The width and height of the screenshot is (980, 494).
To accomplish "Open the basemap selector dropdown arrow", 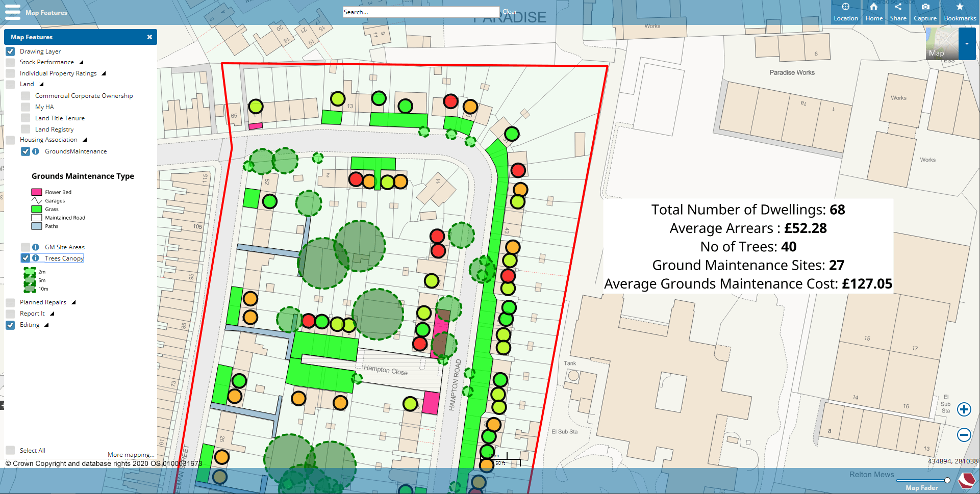I will [967, 44].
